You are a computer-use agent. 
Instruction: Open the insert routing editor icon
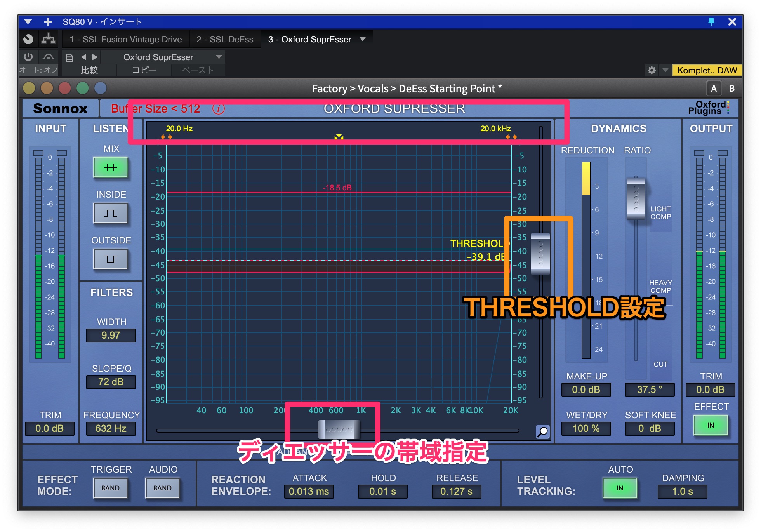coord(49,39)
